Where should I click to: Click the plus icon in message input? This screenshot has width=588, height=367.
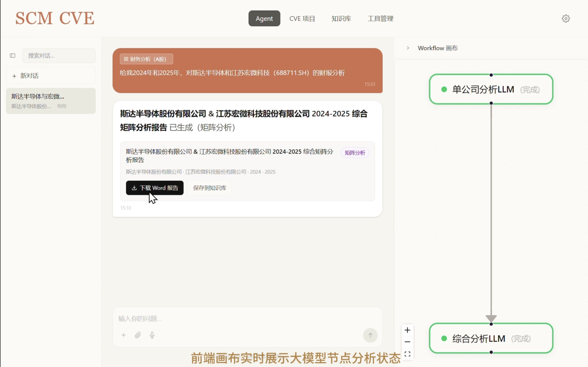124,335
